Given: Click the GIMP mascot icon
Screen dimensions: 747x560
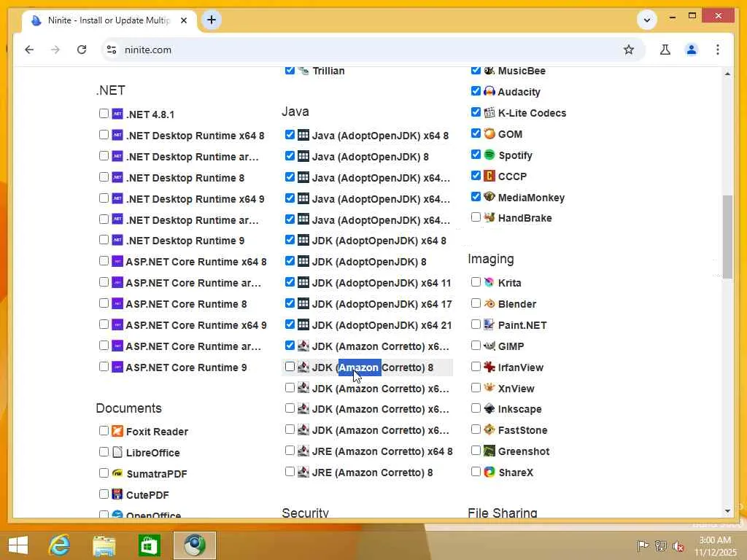Looking at the screenshot, I should click(x=489, y=346).
